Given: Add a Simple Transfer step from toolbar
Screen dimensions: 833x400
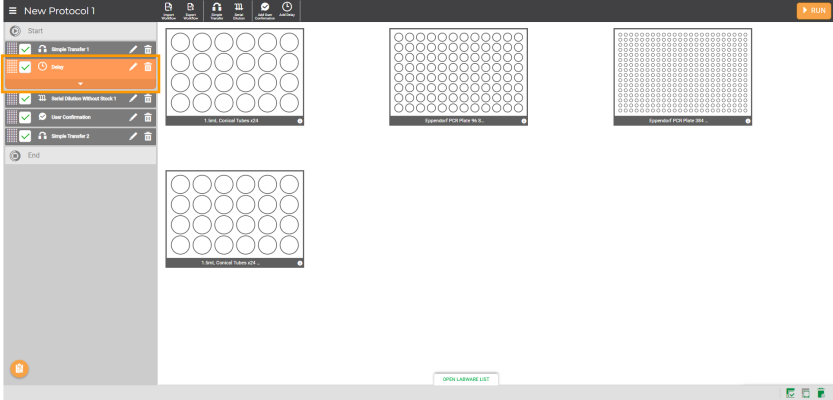Looking at the screenshot, I should click(217, 10).
